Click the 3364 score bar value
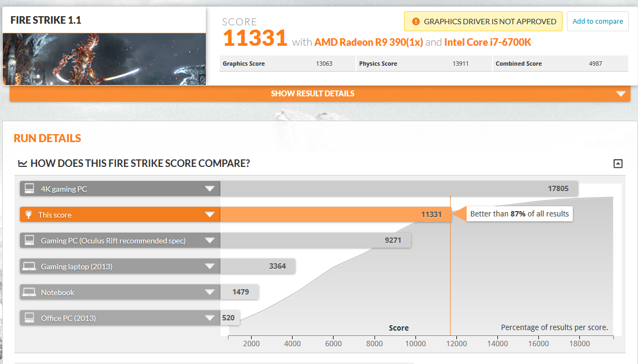638x364 pixels. pyautogui.click(x=278, y=266)
